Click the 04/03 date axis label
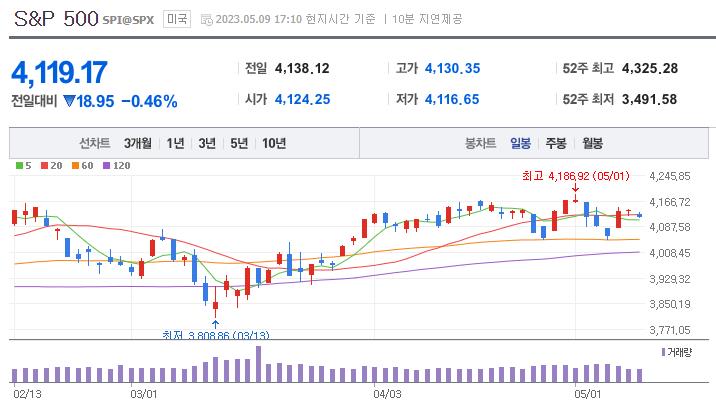Image resolution: width=716 pixels, height=408 pixels. tap(387, 394)
